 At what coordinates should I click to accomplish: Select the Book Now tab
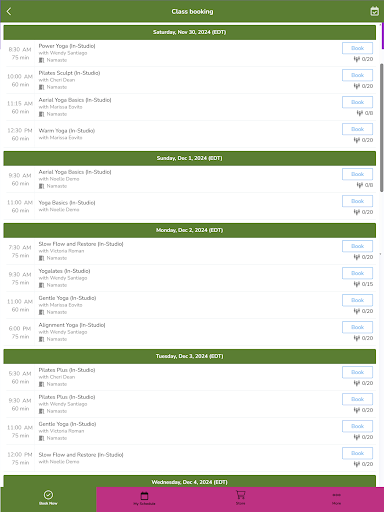pyautogui.click(x=48, y=499)
